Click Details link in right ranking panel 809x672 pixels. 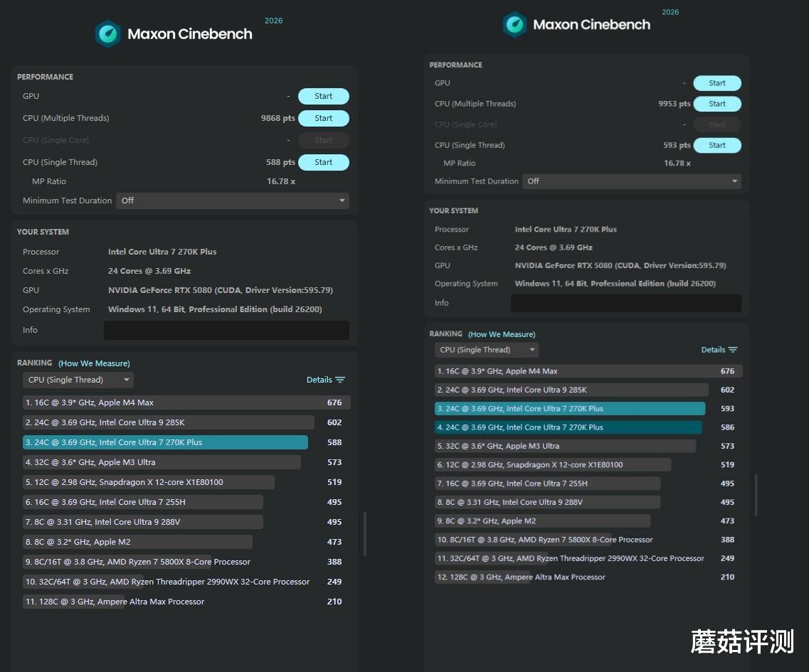[713, 350]
